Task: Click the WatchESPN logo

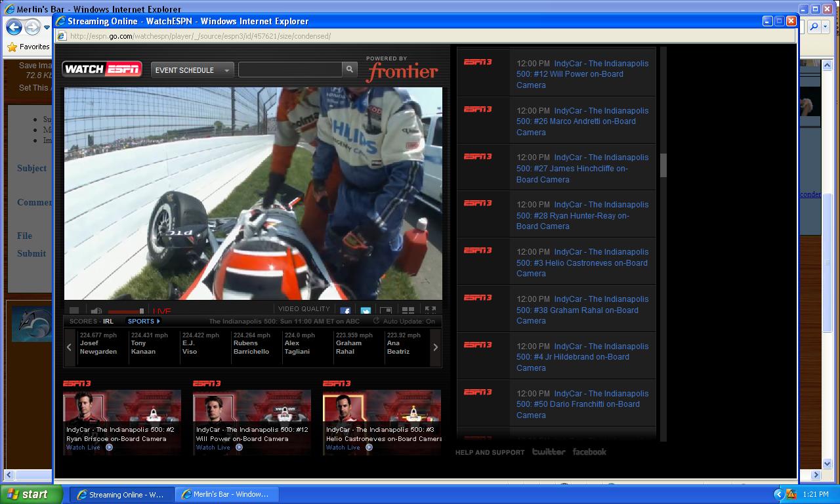Action: pyautogui.click(x=102, y=69)
